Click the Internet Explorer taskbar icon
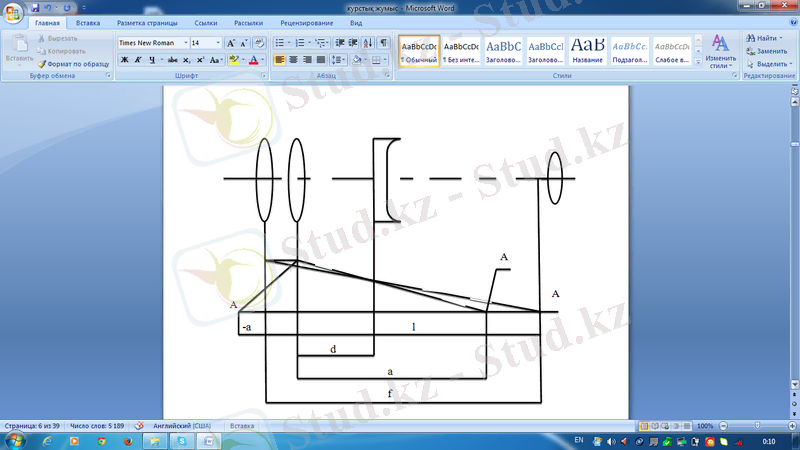This screenshot has width=800, height=450. coord(47,441)
